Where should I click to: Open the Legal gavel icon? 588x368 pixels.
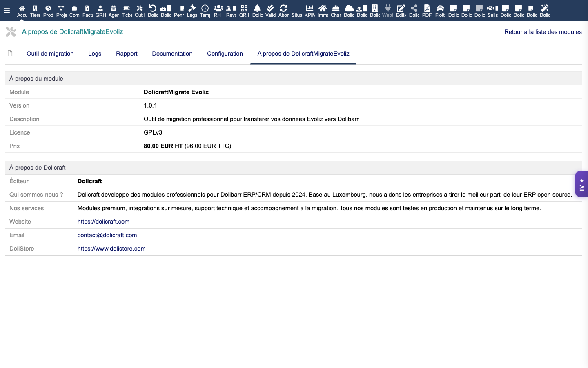click(x=192, y=8)
